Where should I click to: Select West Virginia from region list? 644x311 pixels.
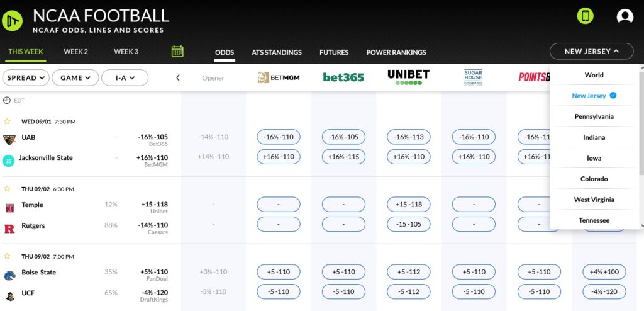(594, 200)
